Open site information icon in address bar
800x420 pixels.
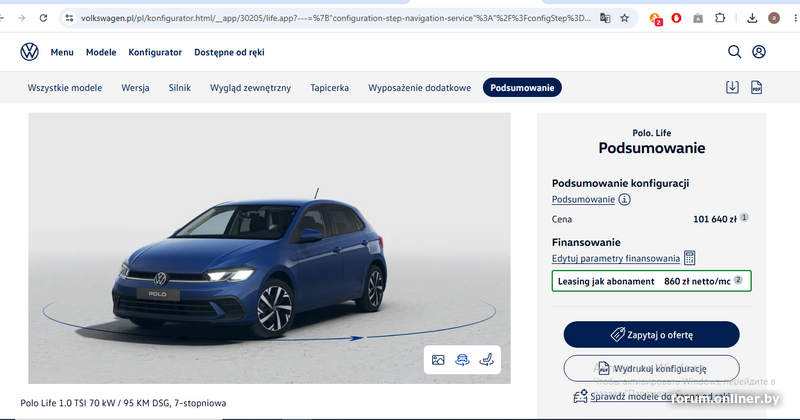click(69, 18)
